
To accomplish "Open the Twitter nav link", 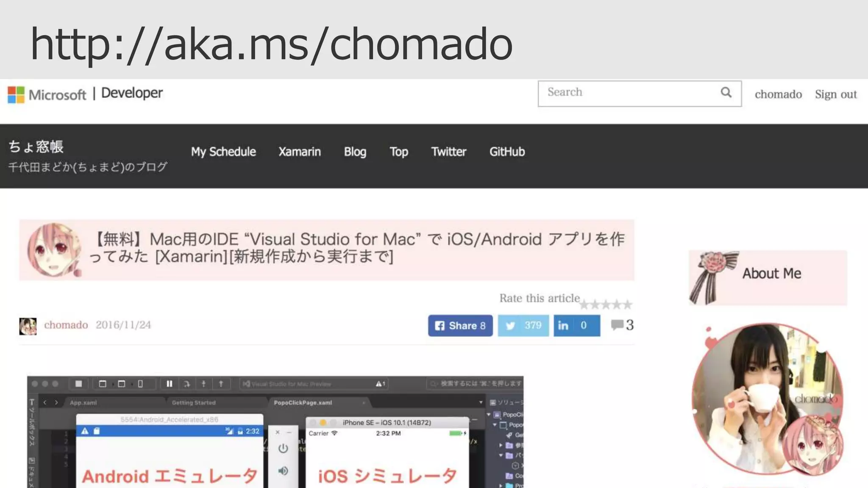I will (448, 152).
